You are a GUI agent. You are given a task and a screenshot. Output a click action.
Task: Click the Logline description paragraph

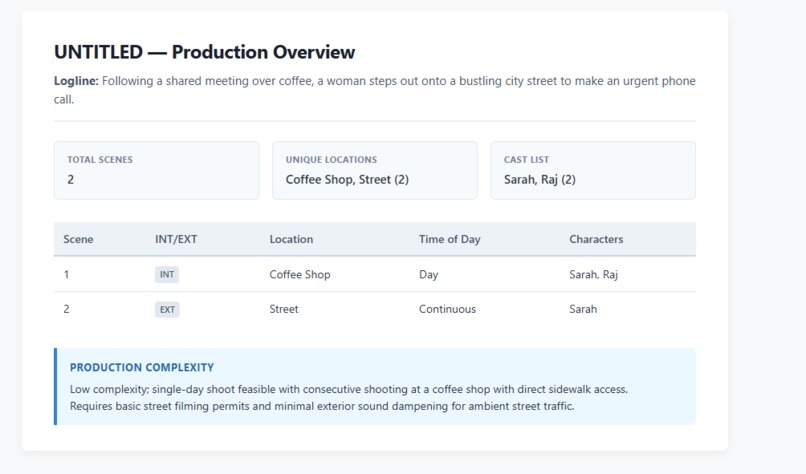pyautogui.click(x=375, y=90)
